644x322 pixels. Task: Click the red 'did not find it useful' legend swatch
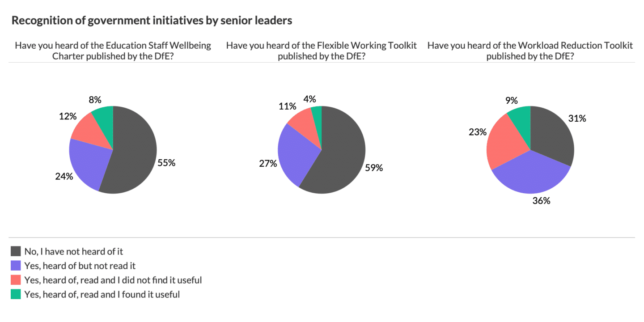click(16, 280)
